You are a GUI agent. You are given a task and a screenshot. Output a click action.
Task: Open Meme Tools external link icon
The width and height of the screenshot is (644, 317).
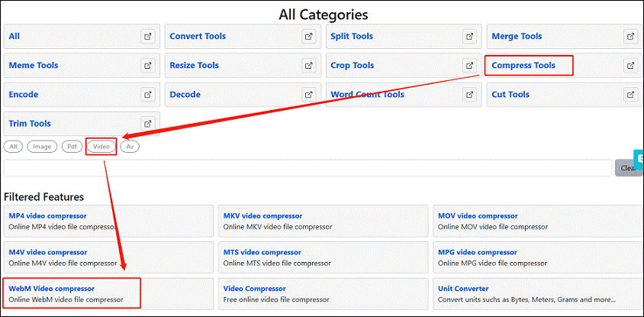click(147, 66)
